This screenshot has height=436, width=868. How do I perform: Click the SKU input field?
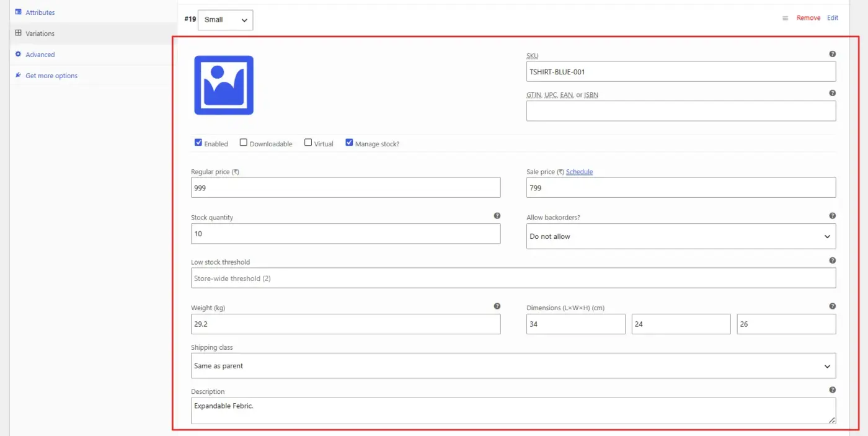pos(681,71)
